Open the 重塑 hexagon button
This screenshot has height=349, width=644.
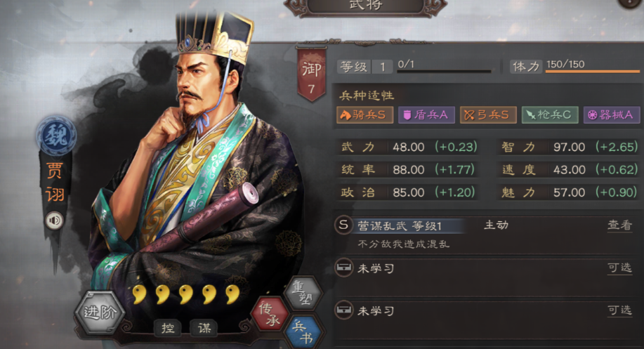303,292
